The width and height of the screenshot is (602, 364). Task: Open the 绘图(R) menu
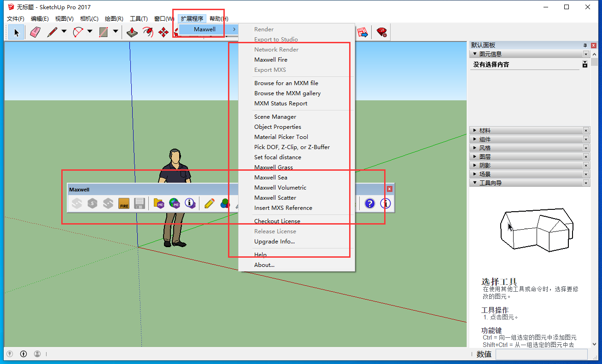pos(114,19)
